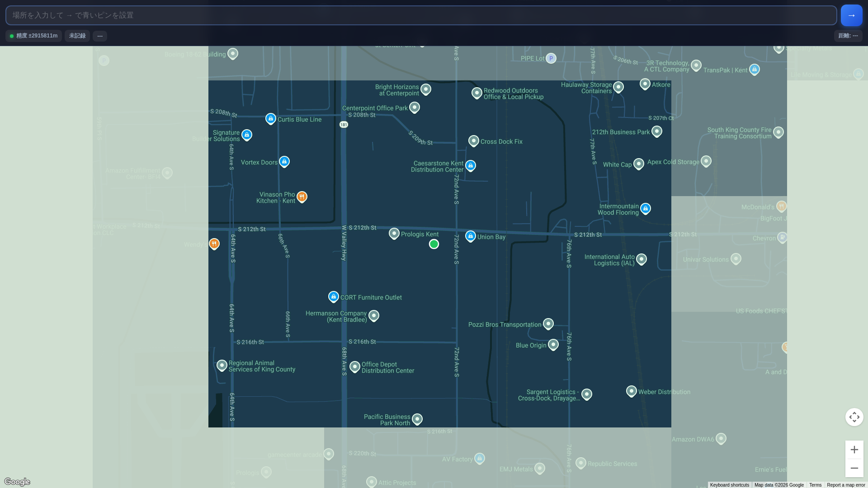Select the Attic Projects pin
The height and width of the screenshot is (488, 868).
pos(371,482)
